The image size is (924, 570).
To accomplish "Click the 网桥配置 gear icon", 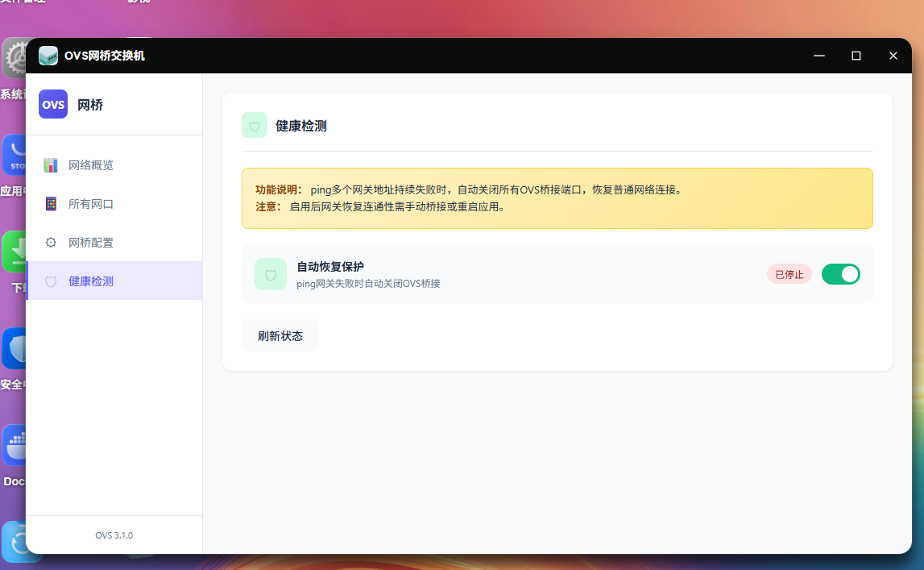I will click(51, 243).
